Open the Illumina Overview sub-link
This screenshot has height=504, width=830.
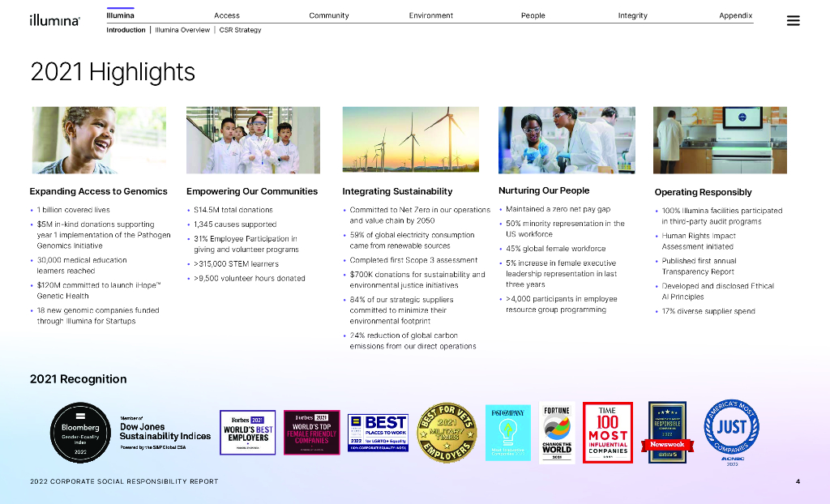182,30
